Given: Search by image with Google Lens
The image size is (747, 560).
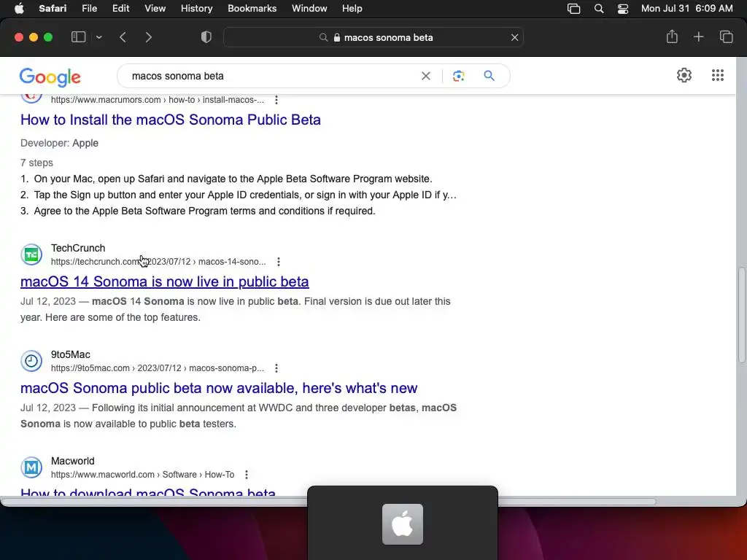Looking at the screenshot, I should click(458, 76).
